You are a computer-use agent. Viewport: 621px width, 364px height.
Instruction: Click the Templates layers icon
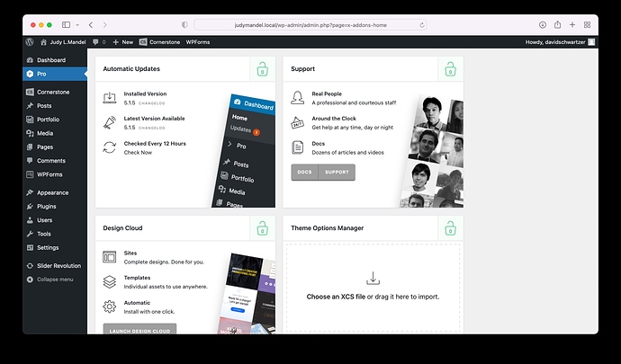coord(110,281)
